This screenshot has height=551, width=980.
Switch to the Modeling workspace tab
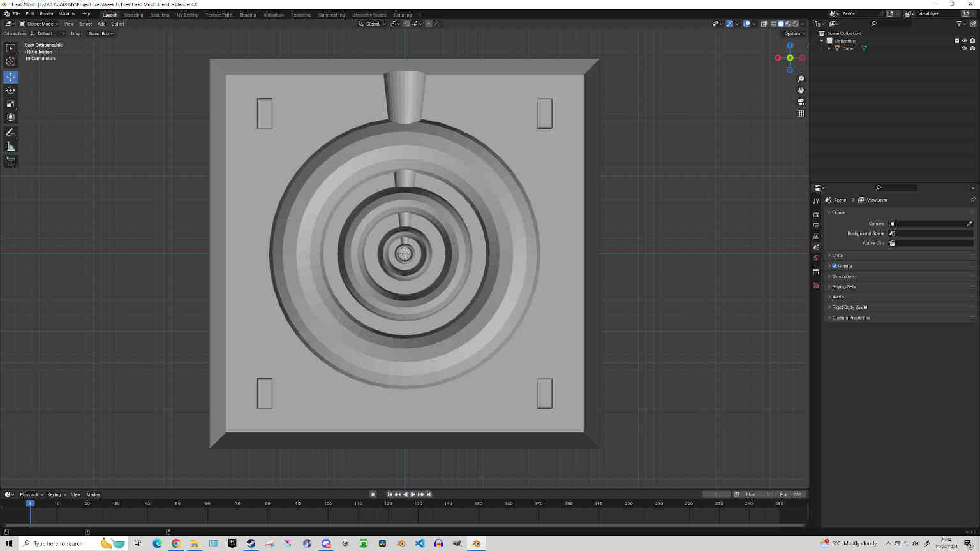[133, 15]
